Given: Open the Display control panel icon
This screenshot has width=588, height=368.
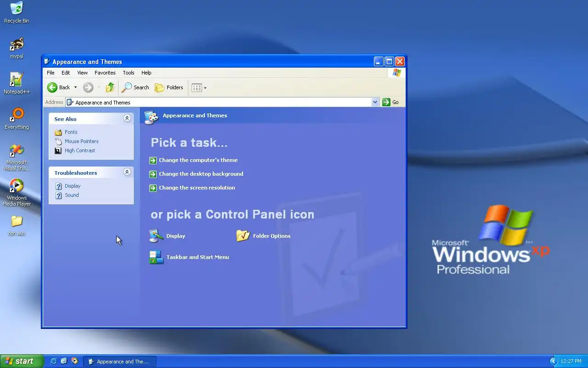Looking at the screenshot, I should (x=156, y=236).
